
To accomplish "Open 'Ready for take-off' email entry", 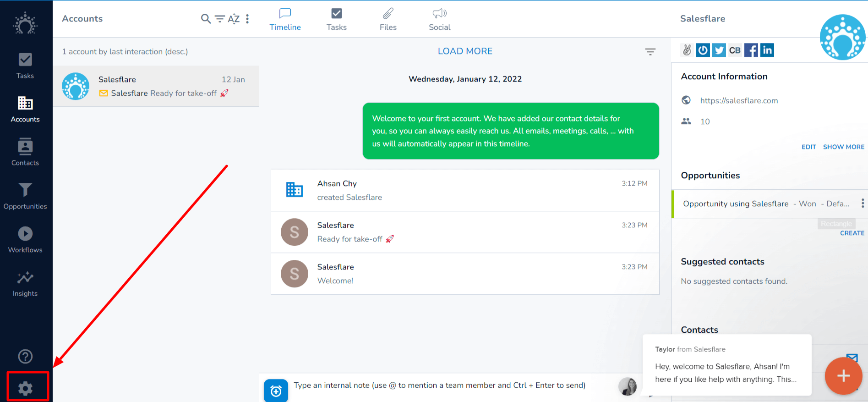I will coord(465,232).
